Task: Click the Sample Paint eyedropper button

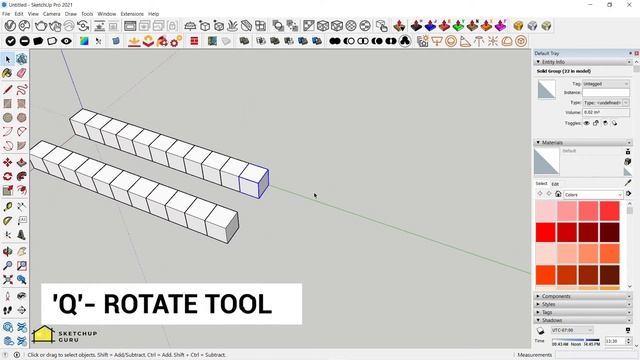Action: 628,182
